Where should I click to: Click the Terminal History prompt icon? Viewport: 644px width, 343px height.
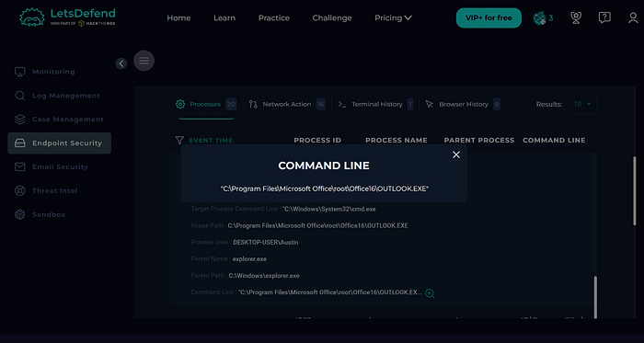[342, 104]
